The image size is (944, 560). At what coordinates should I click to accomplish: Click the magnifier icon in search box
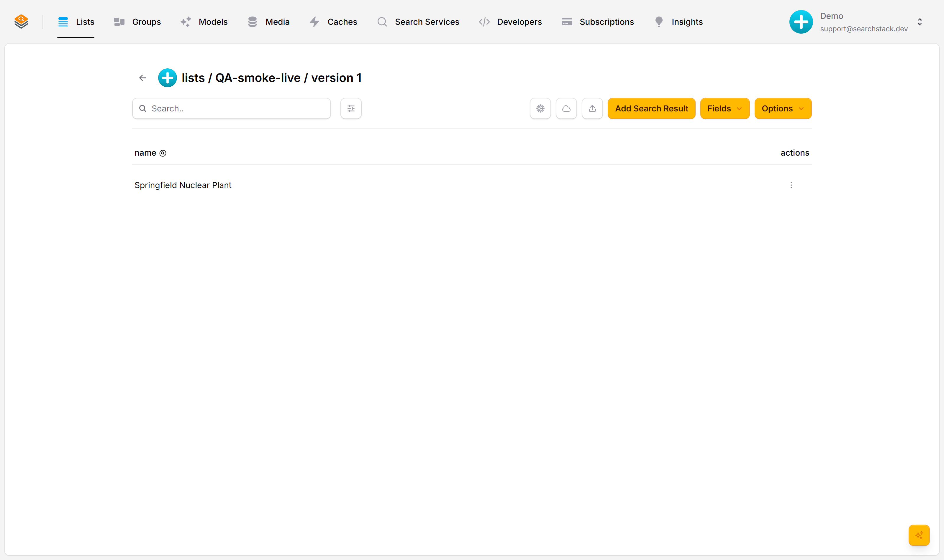(143, 109)
